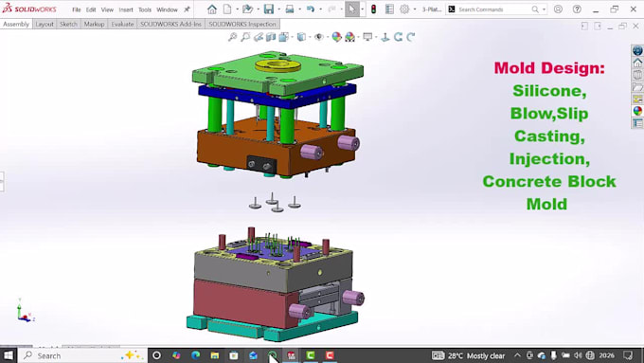Expand the search commands dropdown arrow

[x=544, y=9]
